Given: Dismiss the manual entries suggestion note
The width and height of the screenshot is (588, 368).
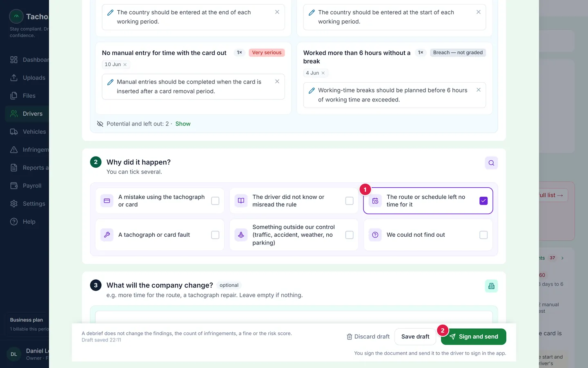Looking at the screenshot, I should pos(277,82).
